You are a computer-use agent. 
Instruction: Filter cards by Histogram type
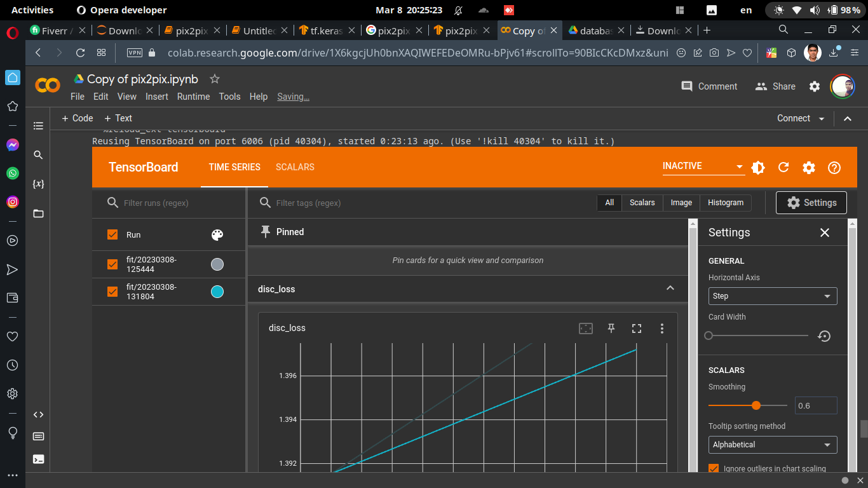tap(725, 203)
